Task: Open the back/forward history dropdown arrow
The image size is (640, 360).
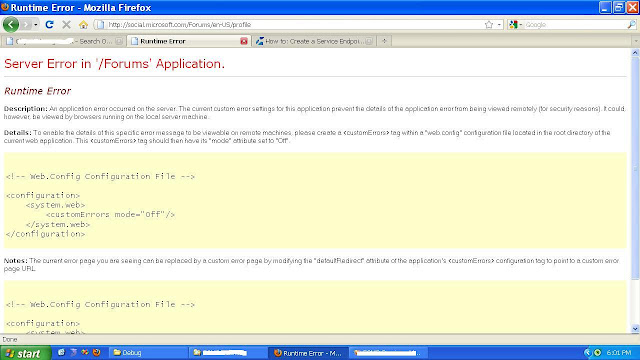Action: tap(36, 25)
